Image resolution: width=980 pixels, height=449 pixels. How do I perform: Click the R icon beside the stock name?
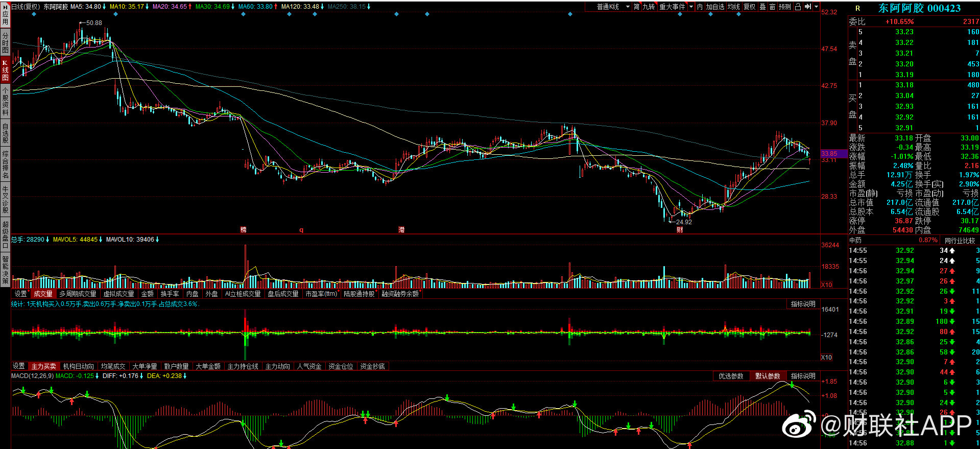tap(857, 8)
